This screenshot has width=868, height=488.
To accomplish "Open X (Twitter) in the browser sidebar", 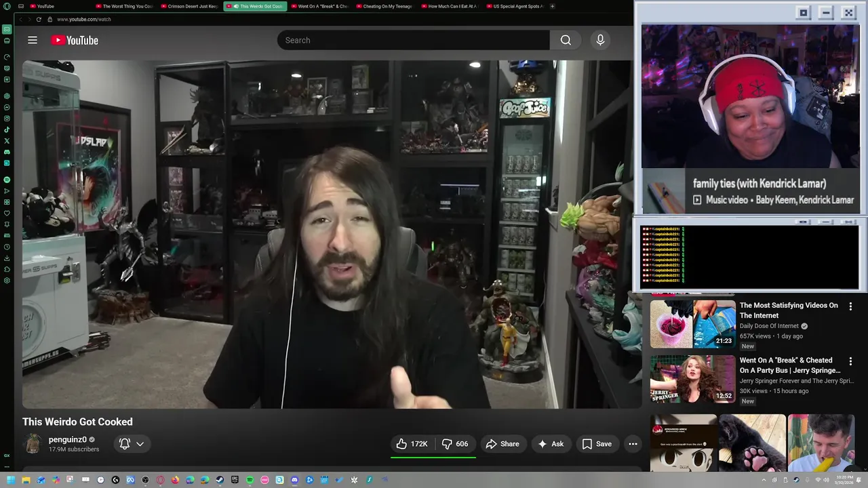I will pos(7,141).
